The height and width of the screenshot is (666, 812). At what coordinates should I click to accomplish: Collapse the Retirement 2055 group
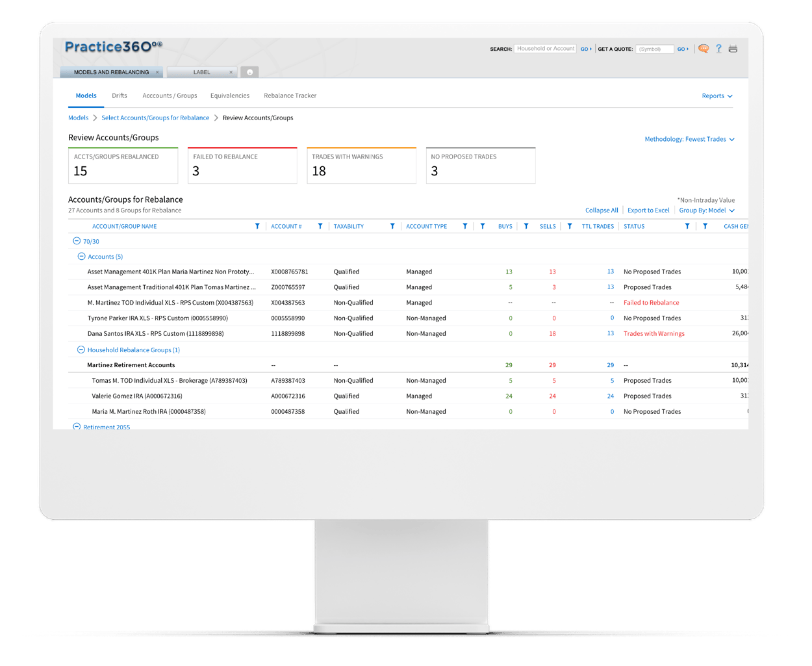click(77, 427)
